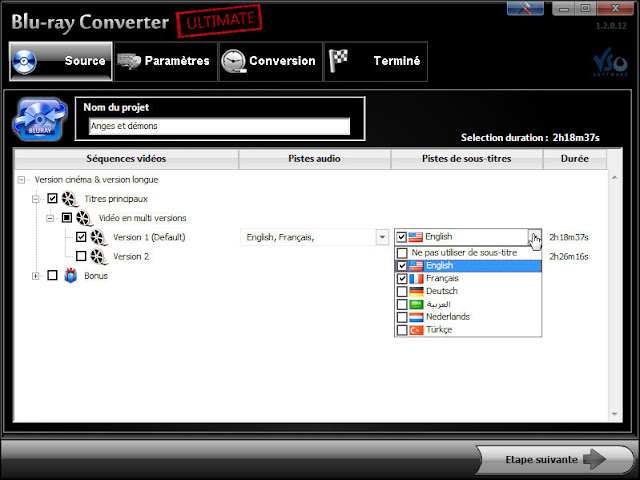Click film reel icon beside Version 2
The width and height of the screenshot is (640, 480).
coord(99,256)
